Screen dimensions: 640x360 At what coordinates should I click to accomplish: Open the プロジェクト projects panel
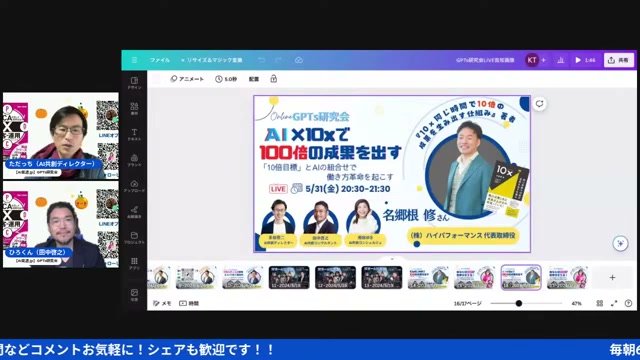point(134,238)
